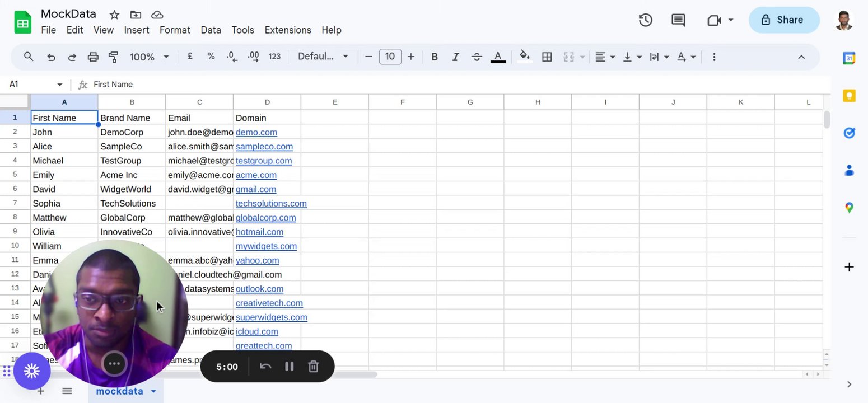The width and height of the screenshot is (868, 403).
Task: Activate the paint format tool
Action: [114, 57]
